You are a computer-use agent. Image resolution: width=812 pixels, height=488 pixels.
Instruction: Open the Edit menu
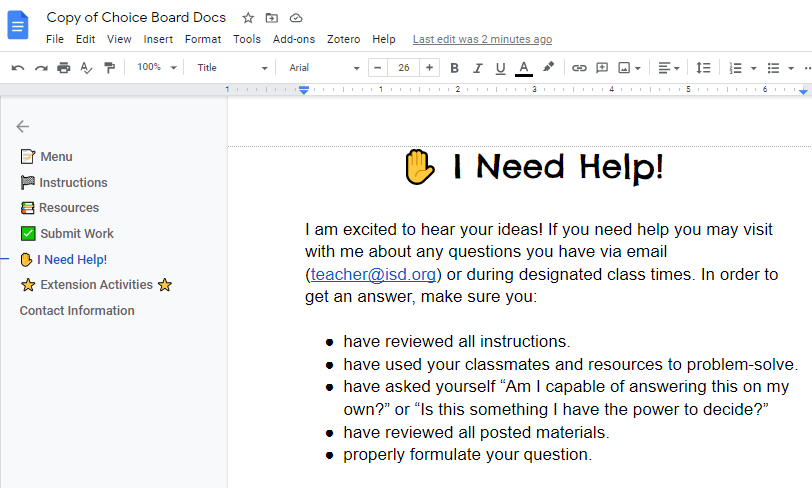tap(85, 39)
